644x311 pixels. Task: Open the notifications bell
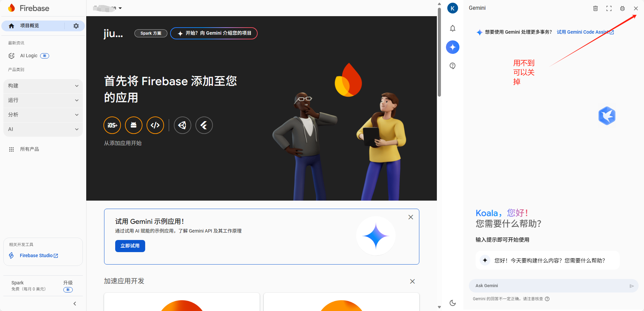point(453,28)
